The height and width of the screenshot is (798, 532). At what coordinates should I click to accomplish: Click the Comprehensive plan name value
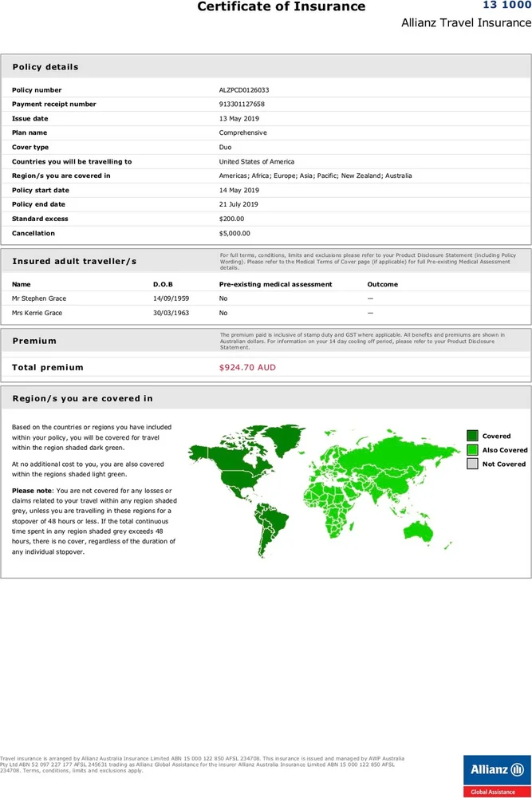242,133
